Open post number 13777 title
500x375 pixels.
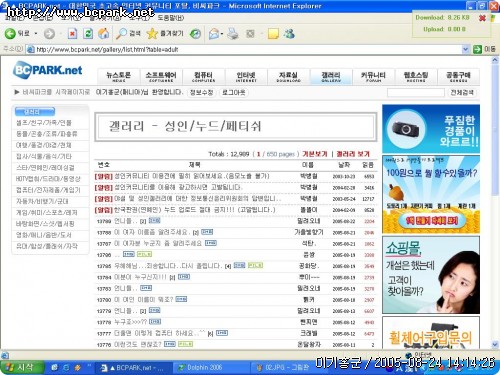click(159, 333)
